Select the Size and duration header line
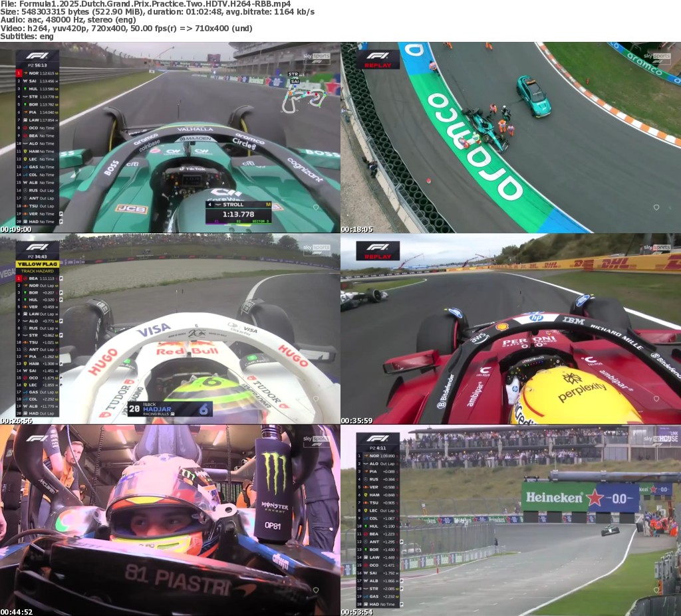 [157, 12]
